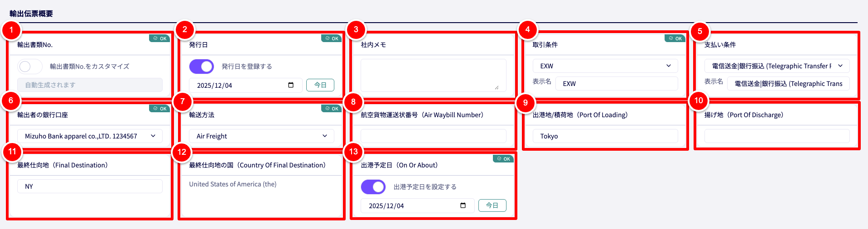This screenshot has height=229, width=868.
Task: Click red number 5 annotation marker
Action: tap(699, 31)
